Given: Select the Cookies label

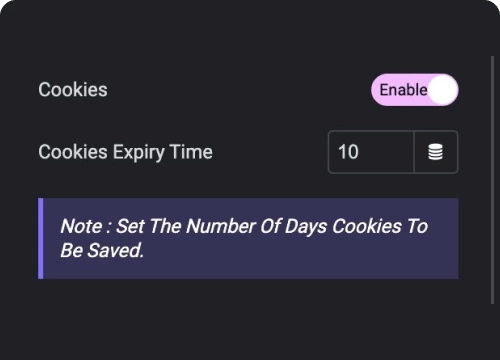Looking at the screenshot, I should coord(73,90).
